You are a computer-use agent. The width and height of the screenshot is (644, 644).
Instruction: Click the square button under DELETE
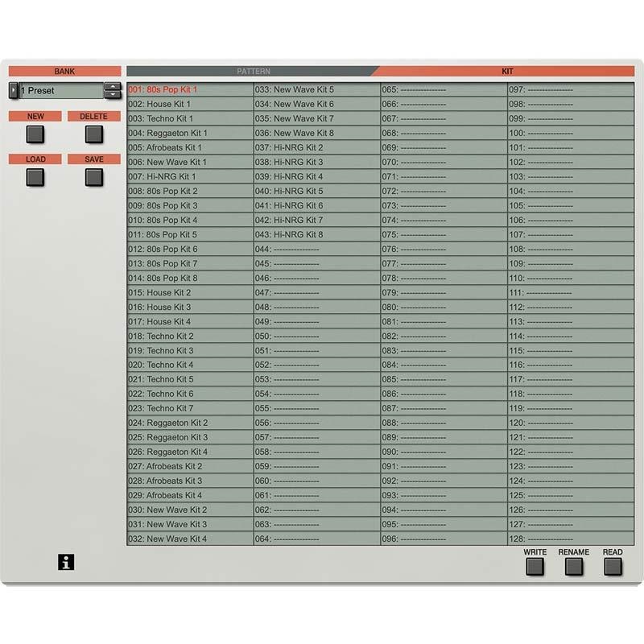point(94,134)
